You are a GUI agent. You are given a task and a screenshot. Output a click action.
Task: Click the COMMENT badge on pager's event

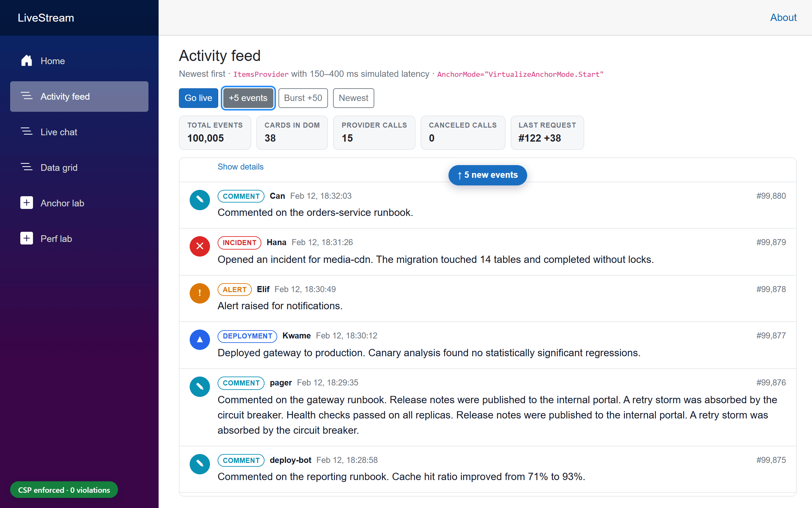point(241,383)
